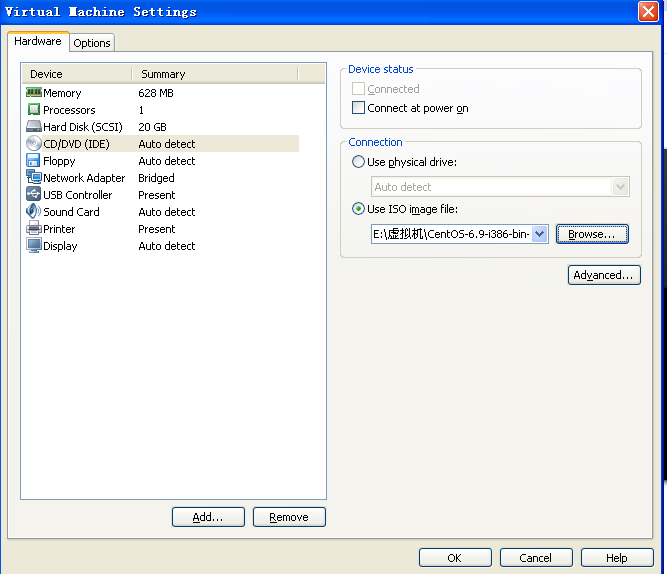This screenshot has height=574, width=667.
Task: Click Processors summary value "1"
Action: (141, 110)
